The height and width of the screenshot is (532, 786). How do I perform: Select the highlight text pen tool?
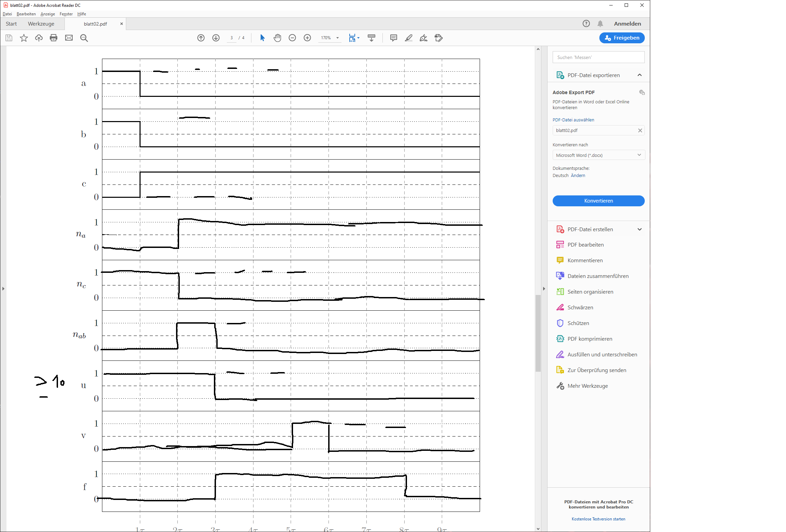pos(408,38)
